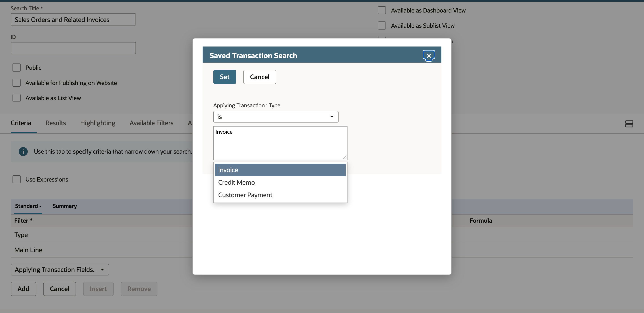Image resolution: width=644 pixels, height=313 pixels.
Task: Select the Standard subtab
Action: click(x=28, y=206)
